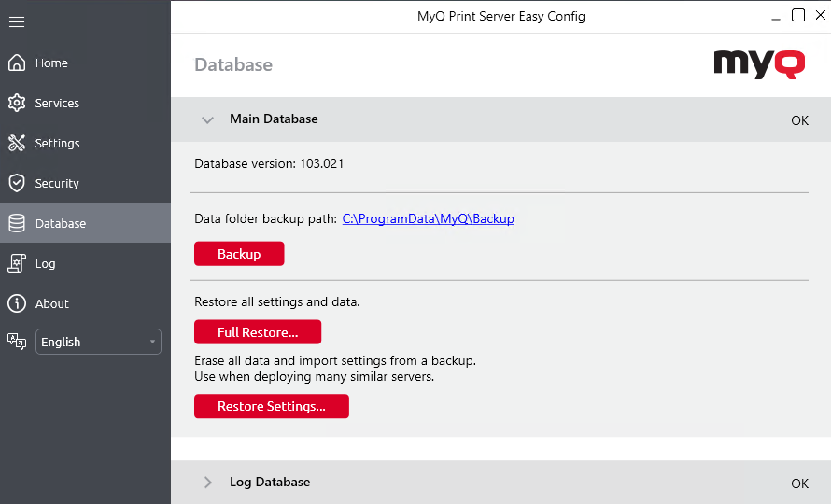Click 'Restore all settings and data.' text
Image resolution: width=831 pixels, height=504 pixels.
(276, 302)
